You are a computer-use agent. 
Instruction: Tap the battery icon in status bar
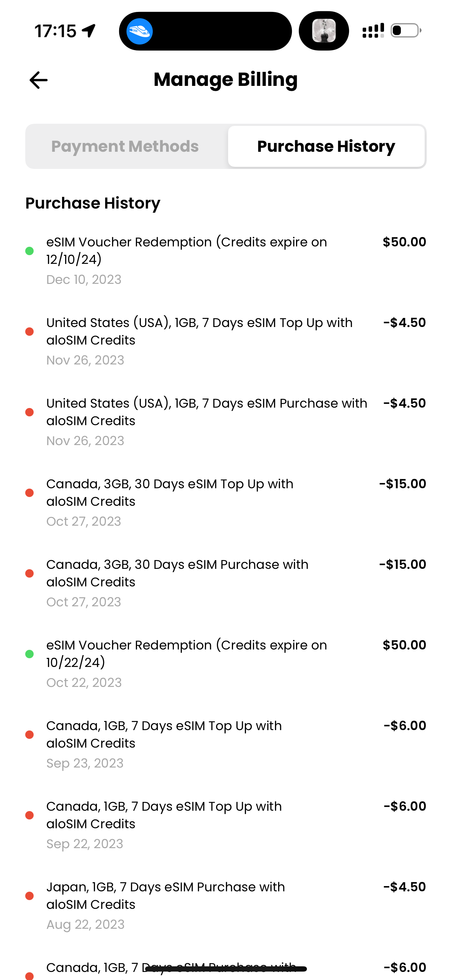point(406,30)
